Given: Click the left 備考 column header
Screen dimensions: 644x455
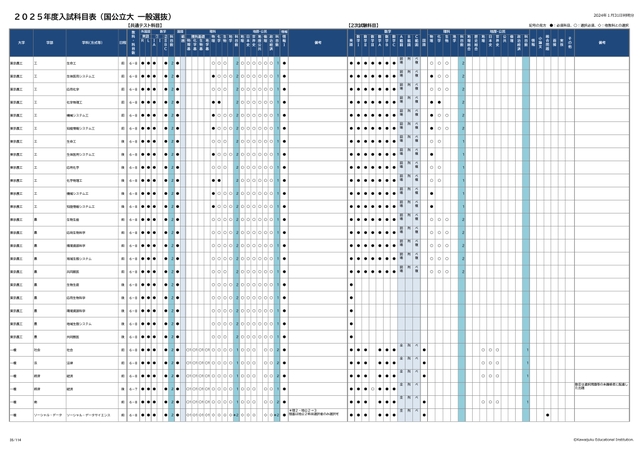Looking at the screenshot, I should (318, 43).
